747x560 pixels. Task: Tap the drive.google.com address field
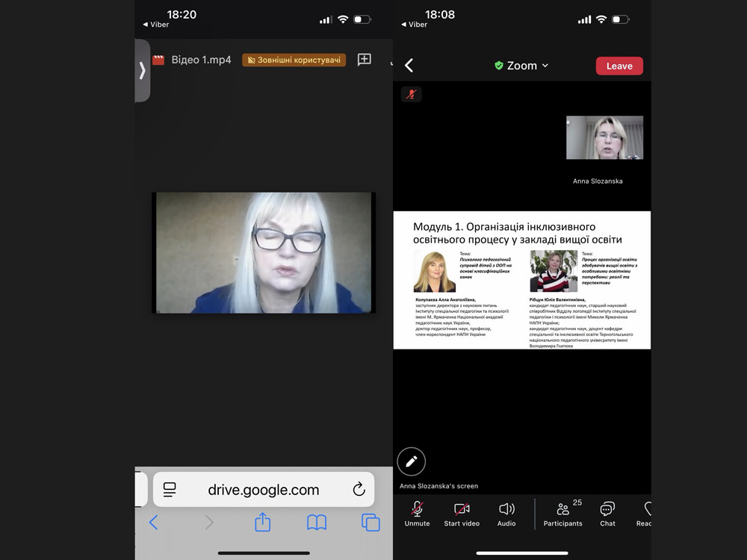click(x=263, y=490)
